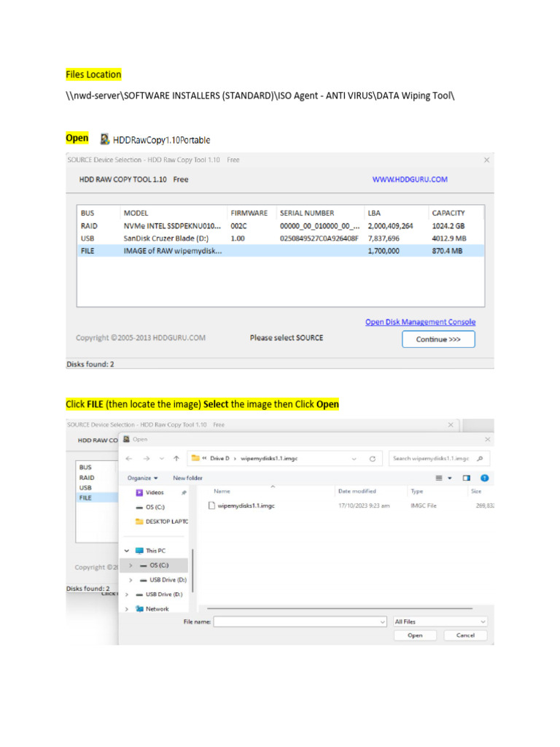Viewport: 560px width, 747px height.
Task: Change view layout icon
Action: [x=439, y=478]
